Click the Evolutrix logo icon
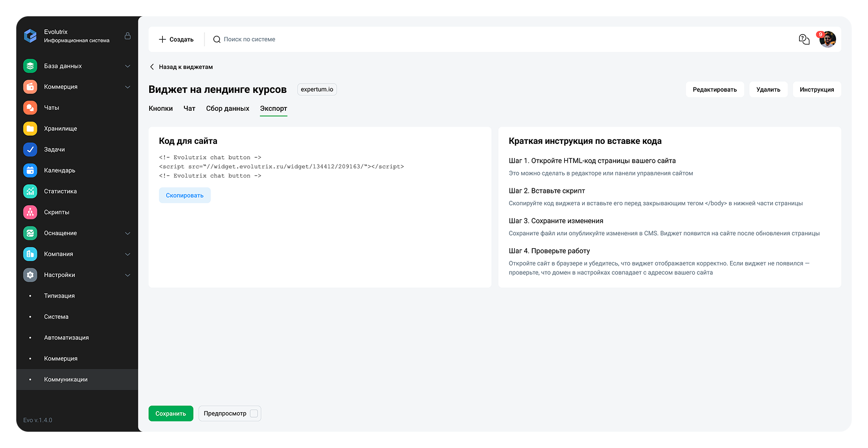The height and width of the screenshot is (448, 868). pyautogui.click(x=30, y=36)
